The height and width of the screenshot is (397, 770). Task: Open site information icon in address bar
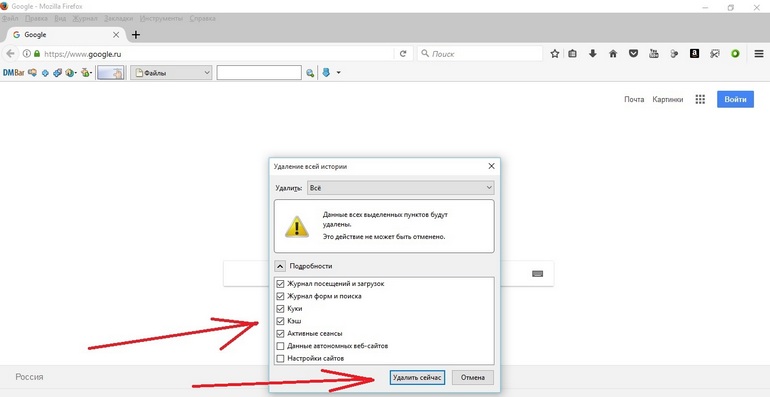(27, 54)
